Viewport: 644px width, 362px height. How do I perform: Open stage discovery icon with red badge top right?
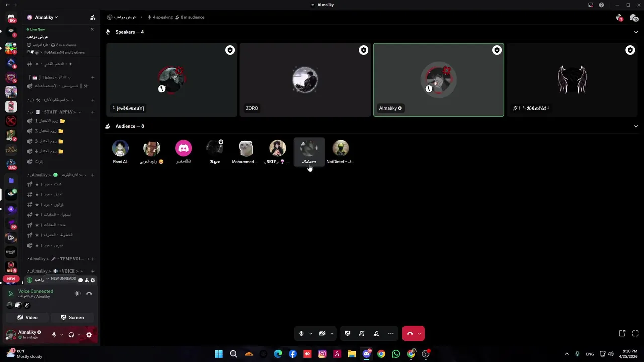619,17
